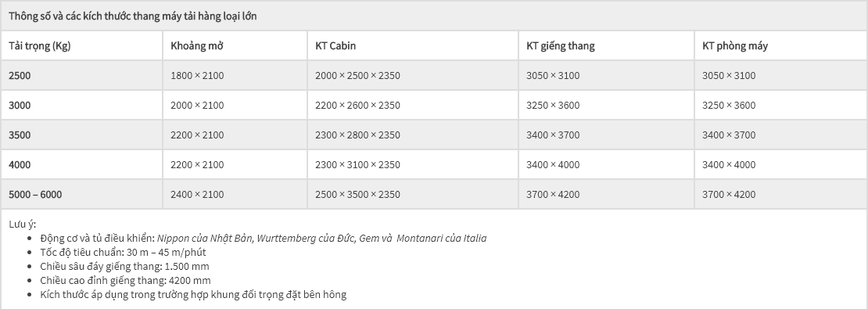Click the Lưu ý notes heading
This screenshot has height=309, width=868.
(x=22, y=225)
